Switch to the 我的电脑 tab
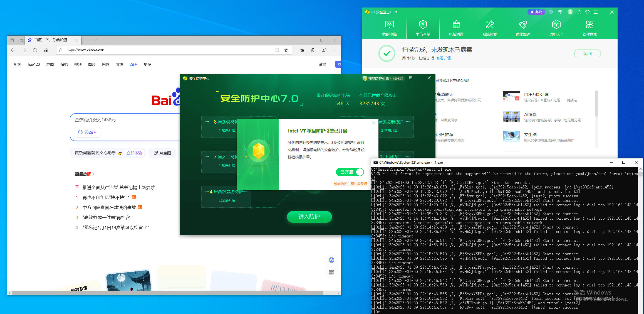Screen dimensions: 644x314 point(389,28)
